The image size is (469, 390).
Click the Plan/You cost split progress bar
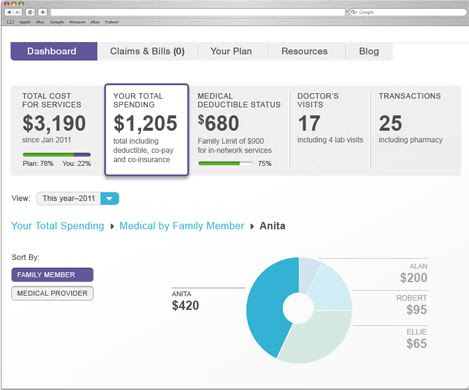tap(57, 155)
